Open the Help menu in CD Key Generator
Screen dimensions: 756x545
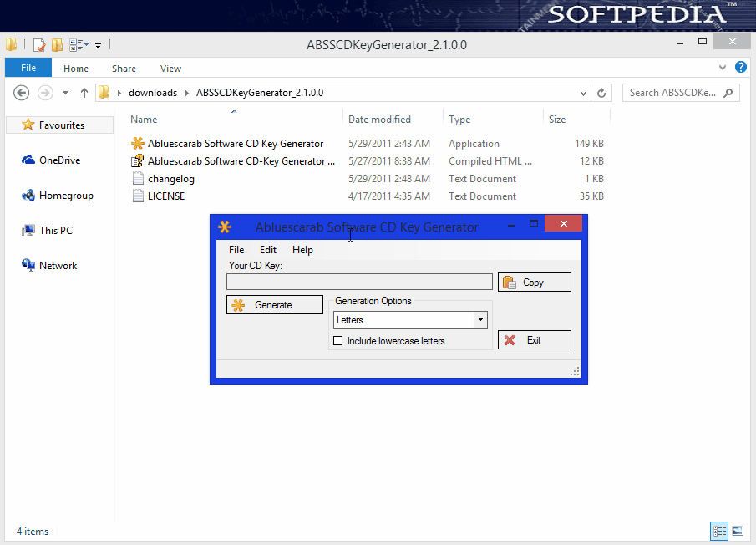(x=302, y=250)
